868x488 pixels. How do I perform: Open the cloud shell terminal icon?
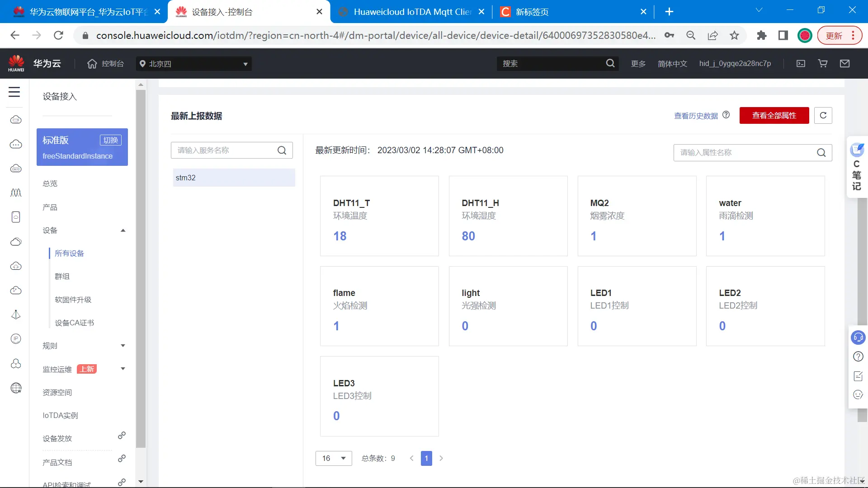click(801, 64)
